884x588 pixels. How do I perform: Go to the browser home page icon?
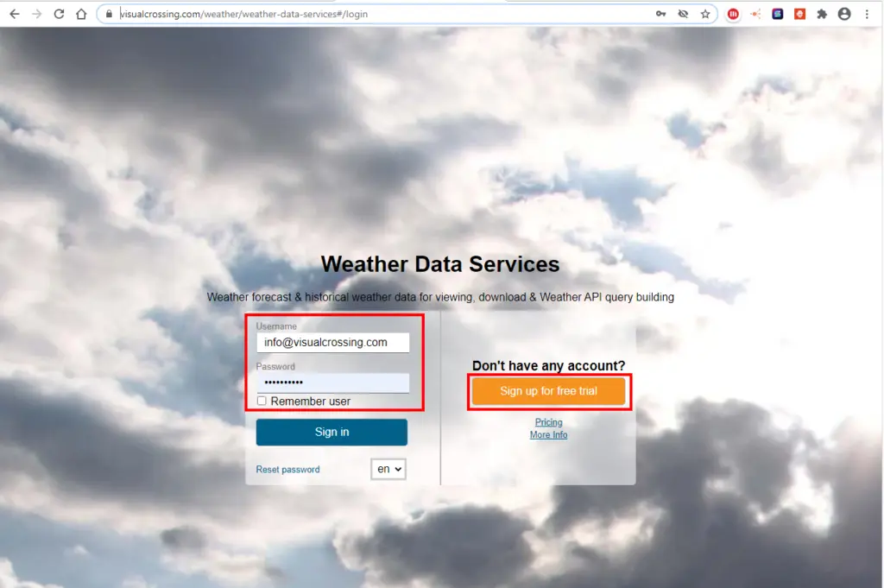(81, 14)
